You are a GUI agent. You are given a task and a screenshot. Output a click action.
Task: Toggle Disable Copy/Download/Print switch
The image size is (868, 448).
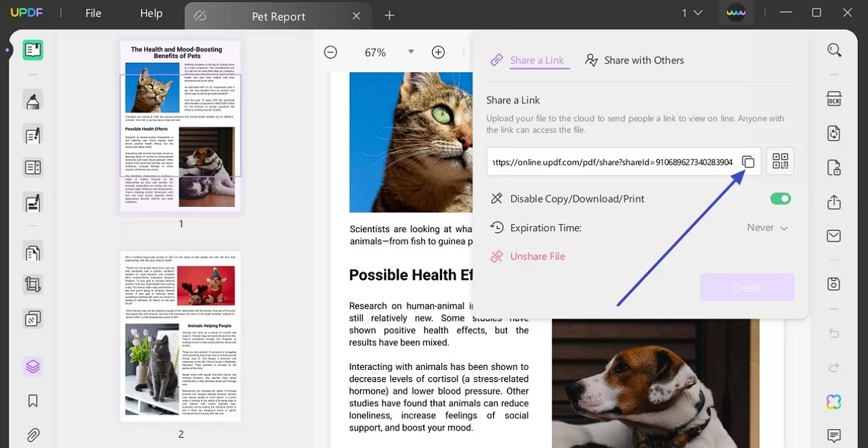781,198
